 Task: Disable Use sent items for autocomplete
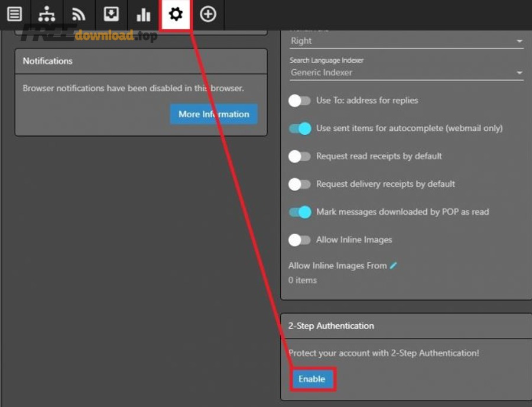(x=300, y=128)
